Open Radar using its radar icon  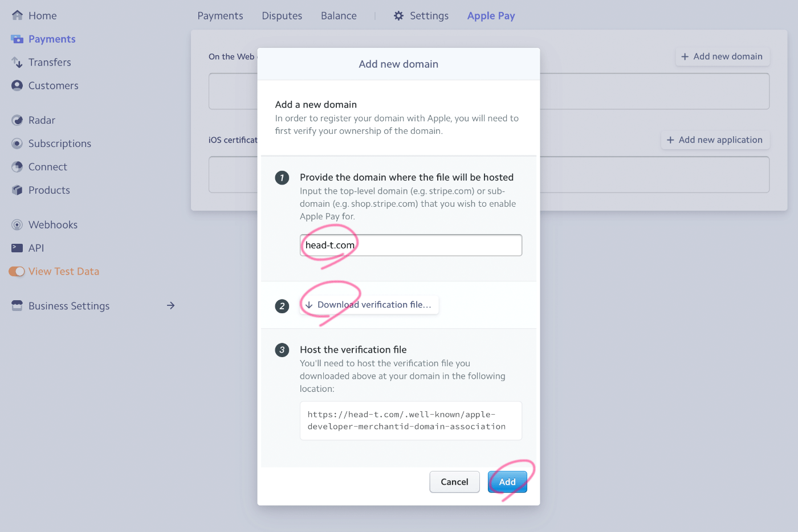[x=17, y=120]
